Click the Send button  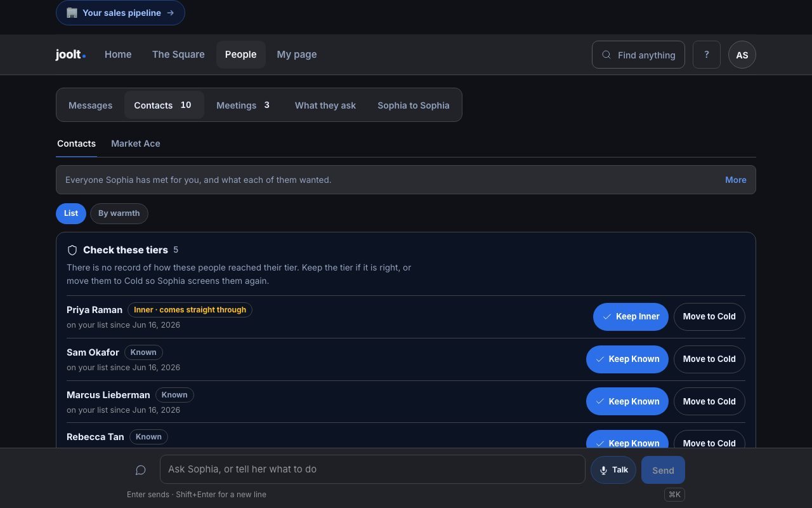pos(663,470)
